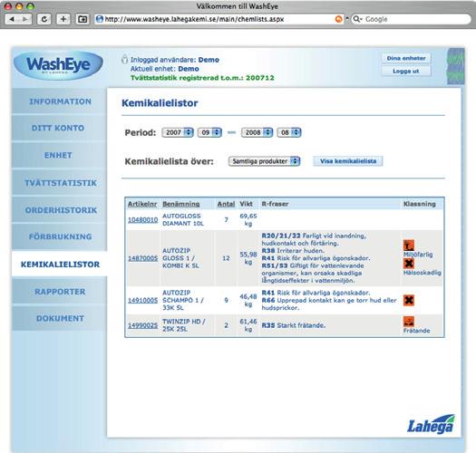The image size is (476, 453).
Task: Go to TVÄTTSTATISTIK section
Action: point(60,183)
